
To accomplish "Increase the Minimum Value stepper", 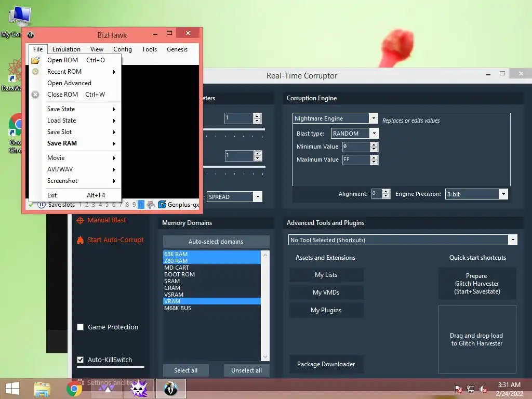I will point(374,144).
